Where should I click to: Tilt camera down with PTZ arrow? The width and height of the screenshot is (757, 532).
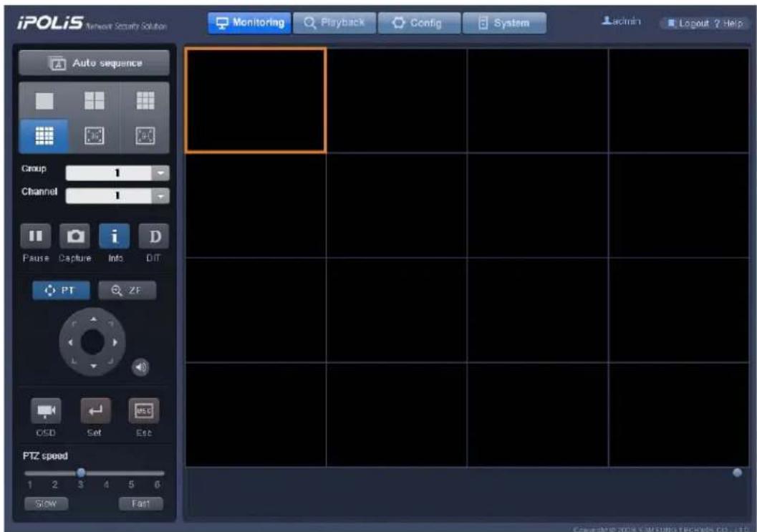93,366
